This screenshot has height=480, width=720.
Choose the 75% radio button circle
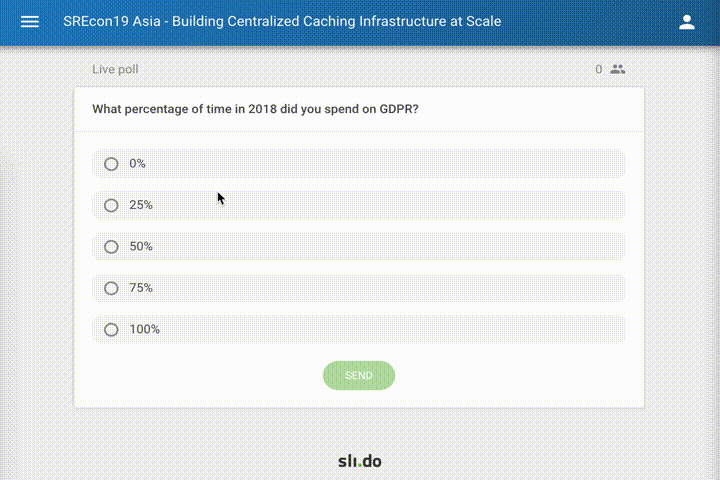111,288
